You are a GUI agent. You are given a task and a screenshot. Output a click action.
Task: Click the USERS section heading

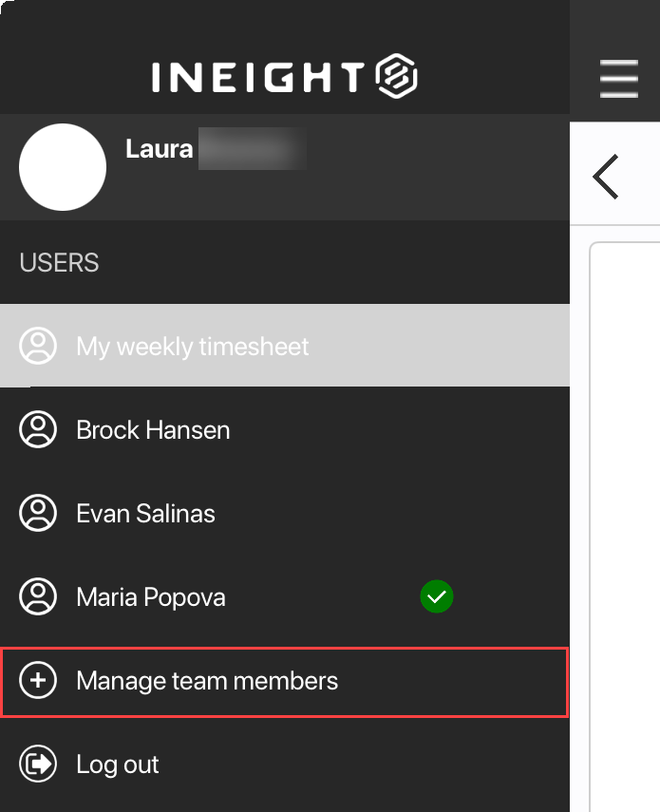click(x=59, y=262)
